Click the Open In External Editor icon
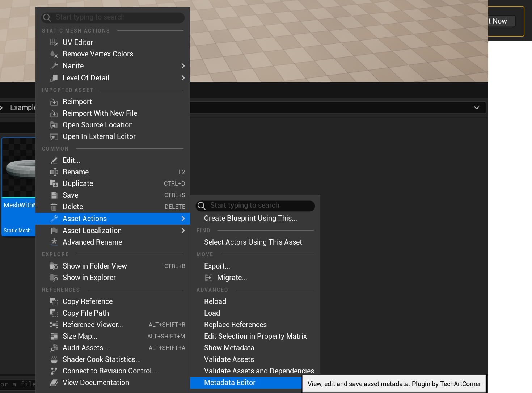 [54, 136]
